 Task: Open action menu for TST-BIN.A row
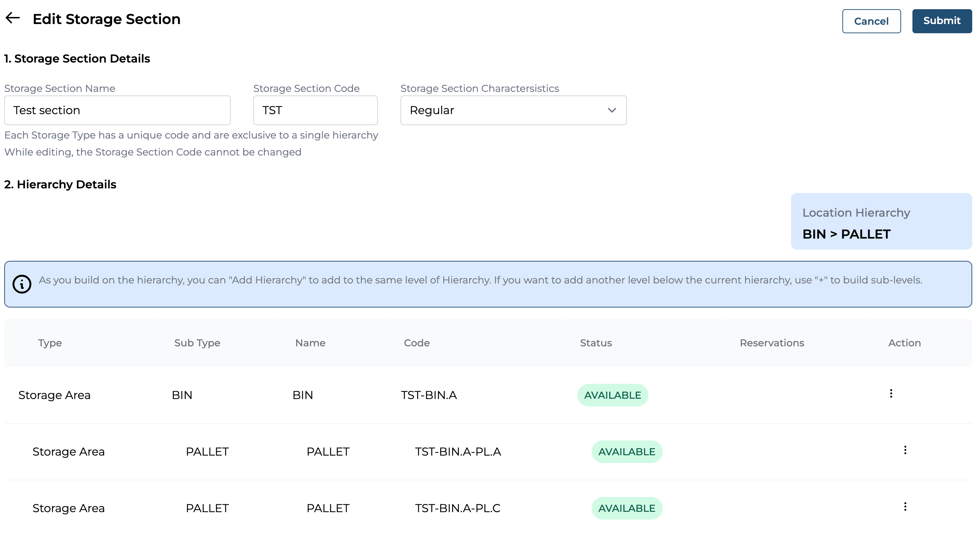[890, 393]
